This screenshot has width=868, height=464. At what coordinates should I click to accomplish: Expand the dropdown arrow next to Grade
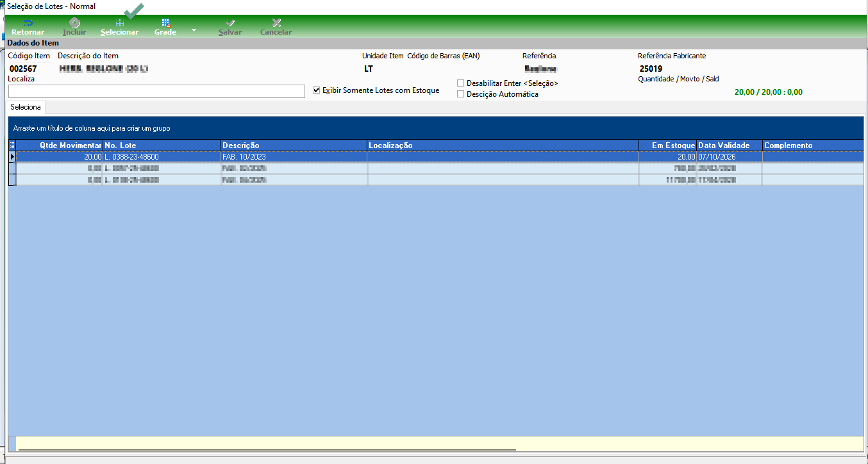point(194,29)
